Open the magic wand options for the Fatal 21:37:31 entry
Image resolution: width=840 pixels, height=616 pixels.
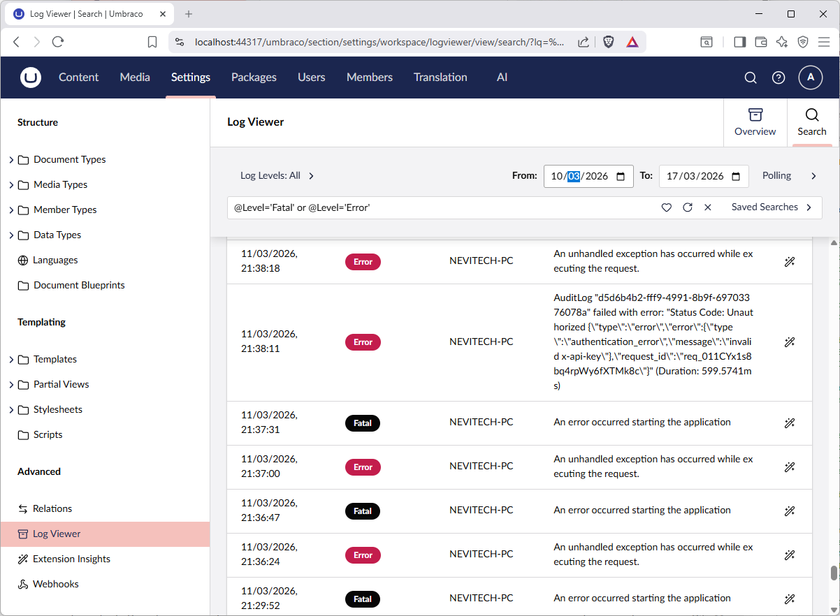point(790,423)
